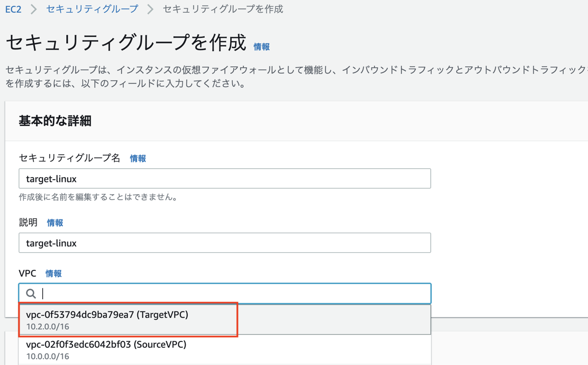Show 情報 help for the 説明 field
Image resolution: width=588 pixels, height=365 pixels.
point(55,223)
